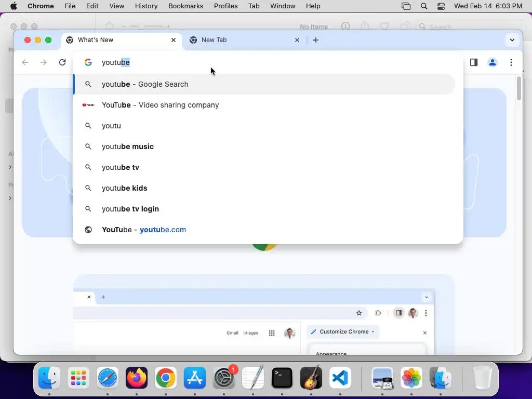Image resolution: width=532 pixels, height=399 pixels.
Task: Click the globe icon beside youtube.com
Action: 88,230
